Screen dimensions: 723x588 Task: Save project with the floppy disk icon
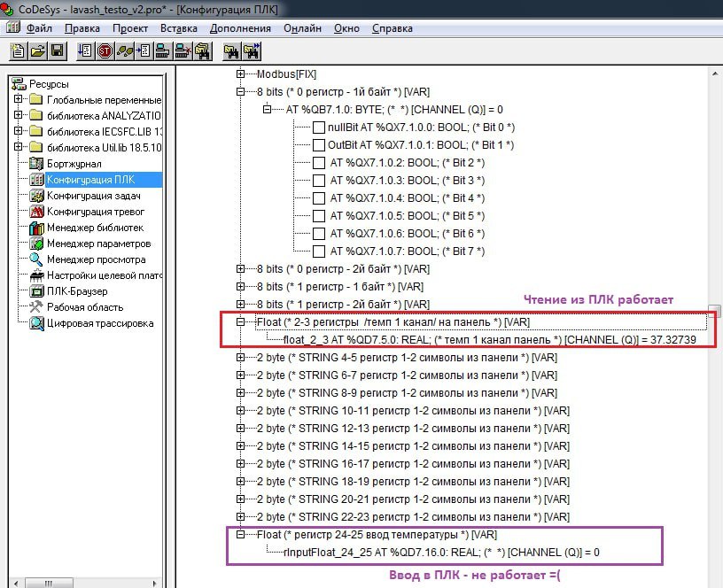[x=58, y=51]
